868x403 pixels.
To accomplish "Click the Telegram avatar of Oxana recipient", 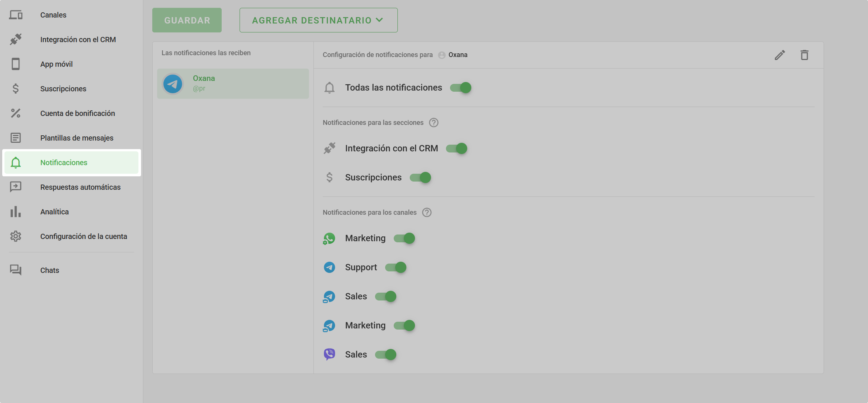I will click(173, 84).
